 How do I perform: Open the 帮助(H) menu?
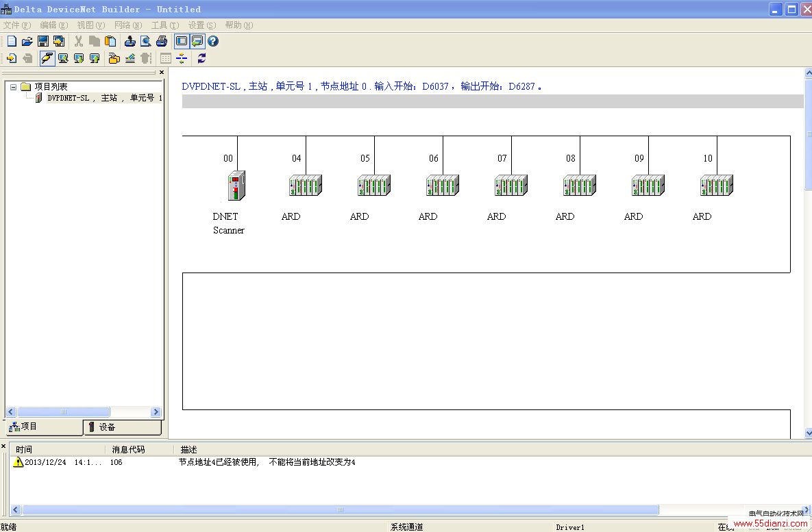(239, 25)
